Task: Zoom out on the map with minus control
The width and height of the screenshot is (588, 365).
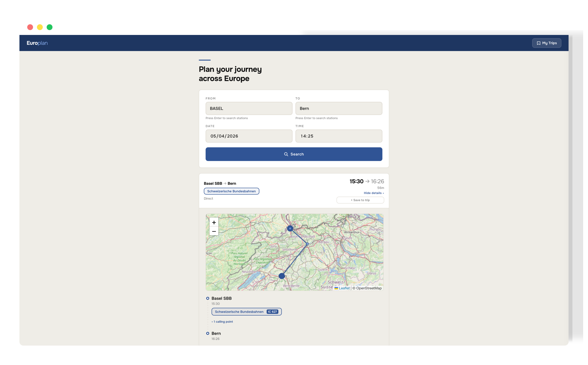Action: pyautogui.click(x=214, y=231)
